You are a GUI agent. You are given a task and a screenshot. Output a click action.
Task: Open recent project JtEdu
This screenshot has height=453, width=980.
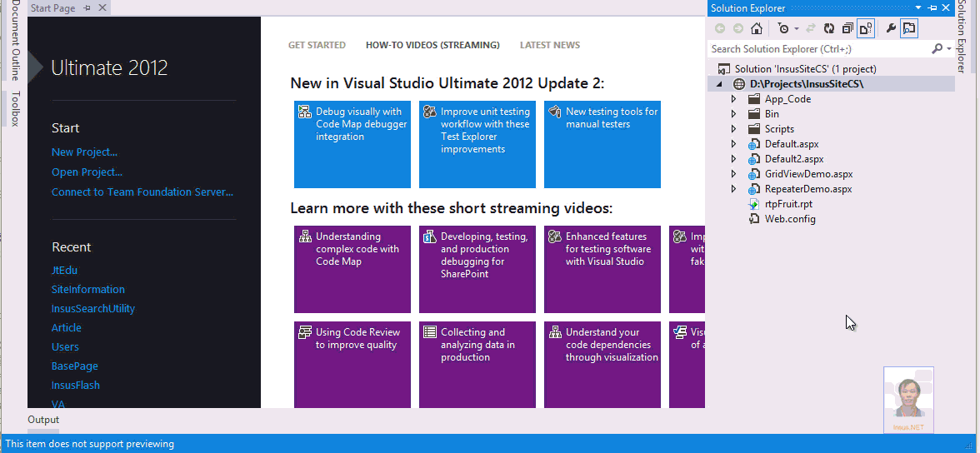[64, 270]
